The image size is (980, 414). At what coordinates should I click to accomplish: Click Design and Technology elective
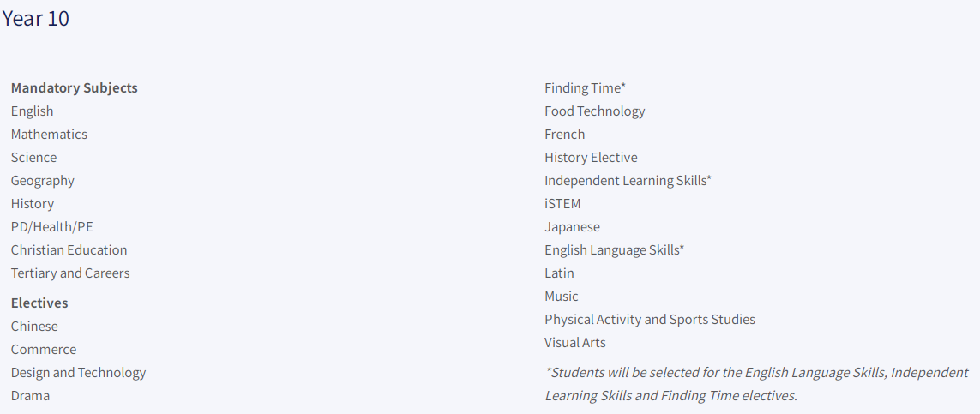78,372
